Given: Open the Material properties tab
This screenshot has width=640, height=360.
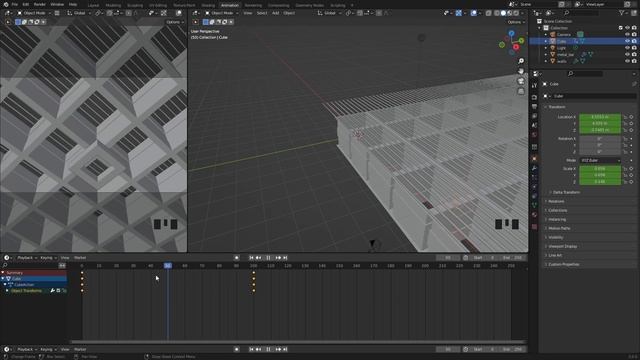Looking at the screenshot, I should [534, 215].
